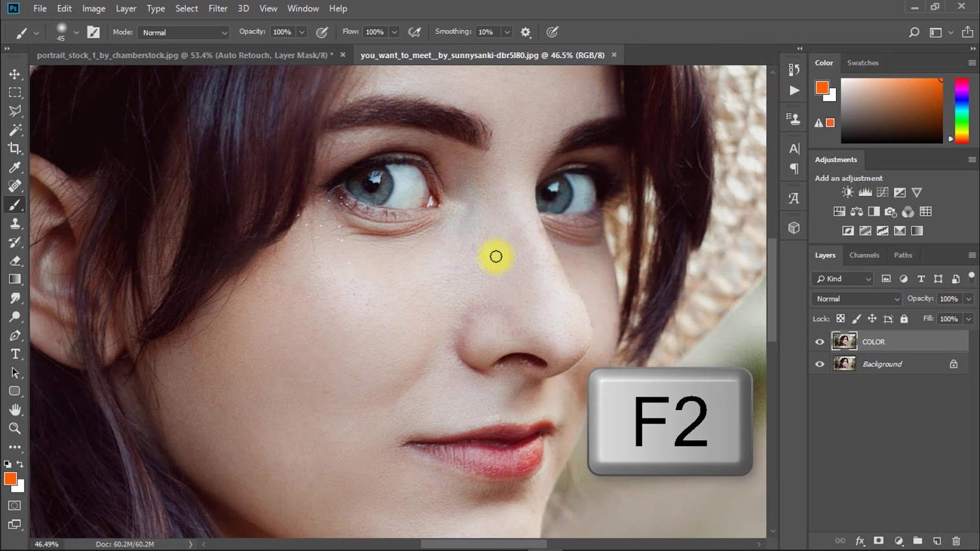Screen dimensions: 980x551
Task: Click the COLOR layer thumbnail
Action: tap(844, 341)
